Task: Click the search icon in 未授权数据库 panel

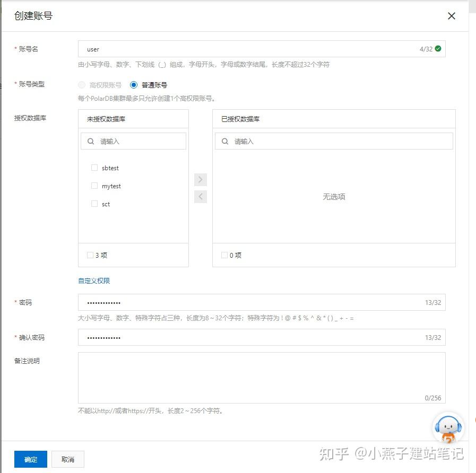Action: click(90, 141)
